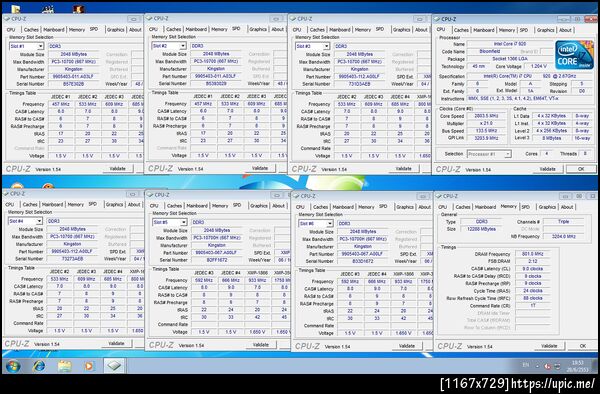Screen dimensions: 600x394
Task: Click QPI Link value 3203.9 MHz
Action: pyautogui.click(x=486, y=138)
